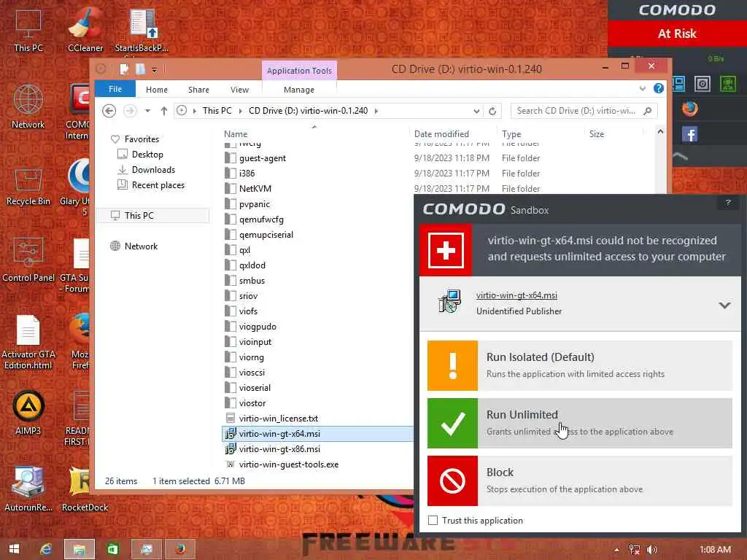Open Control Panel desktop icon
Image resolution: width=747 pixels, height=560 pixels.
click(28, 260)
